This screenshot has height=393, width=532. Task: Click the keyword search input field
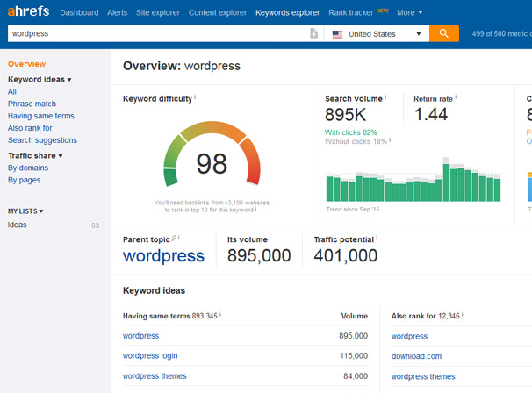tap(158, 33)
